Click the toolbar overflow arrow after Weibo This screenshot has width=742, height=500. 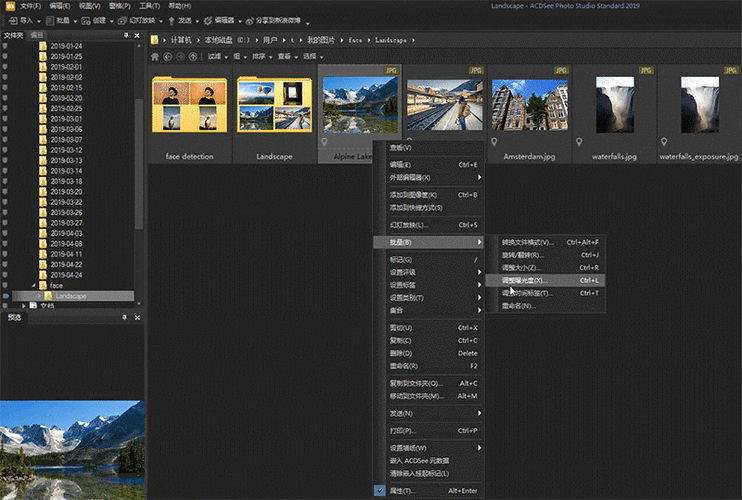308,23
